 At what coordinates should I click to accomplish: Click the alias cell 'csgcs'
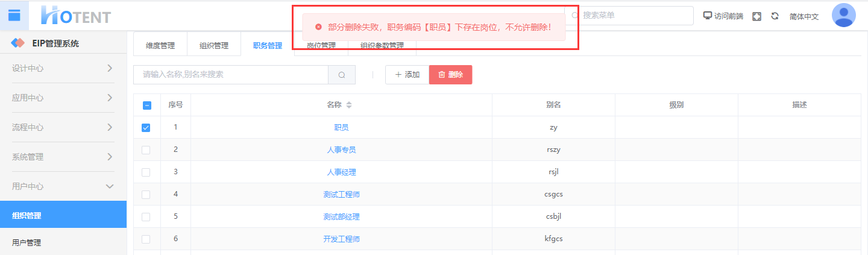[553, 195]
